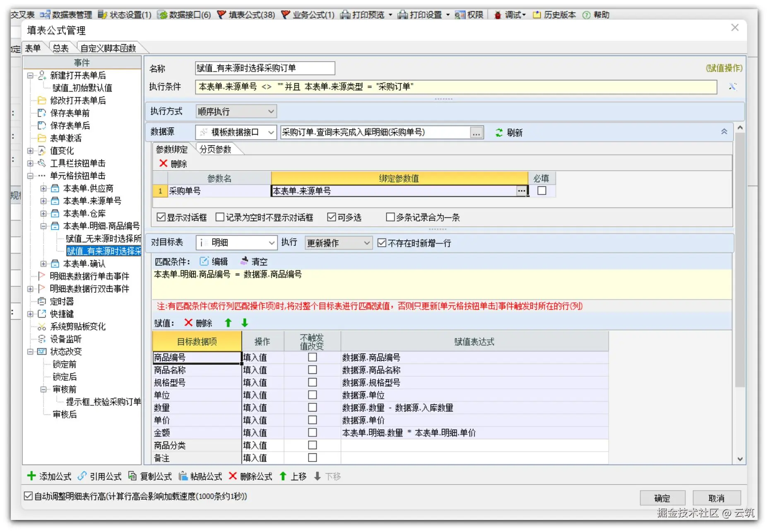Click the 添加公式 plus icon at the bottom
Screen dimensions: 768x532
click(x=31, y=476)
